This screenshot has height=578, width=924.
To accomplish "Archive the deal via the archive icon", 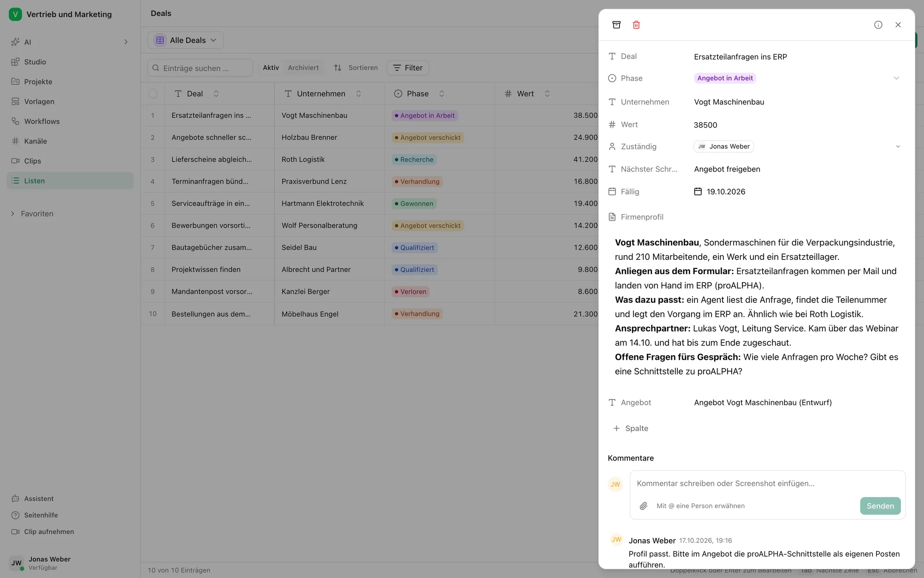I will [x=616, y=25].
